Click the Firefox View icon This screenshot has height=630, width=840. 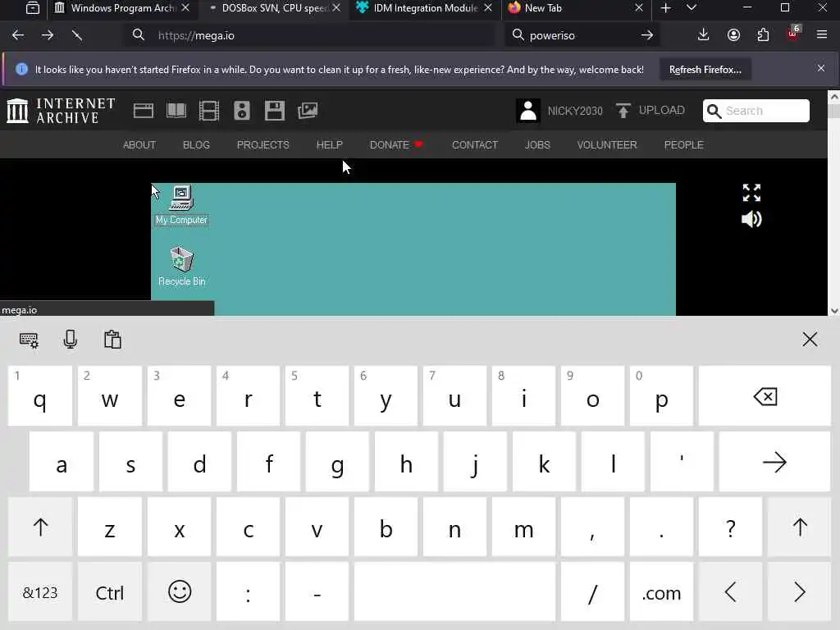pyautogui.click(x=32, y=8)
